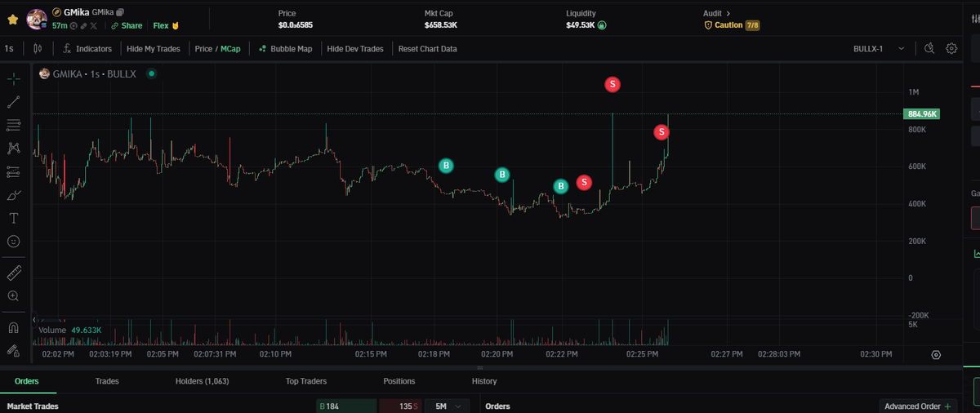Click the S marker near the 884.96K price line
980x413 pixels.
tap(662, 131)
